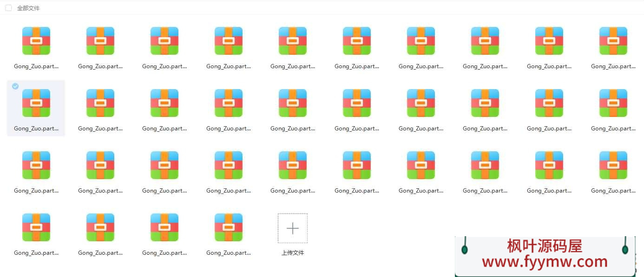Click the 全部文件 breadcrumb text
The image size is (644, 277).
[x=28, y=8]
